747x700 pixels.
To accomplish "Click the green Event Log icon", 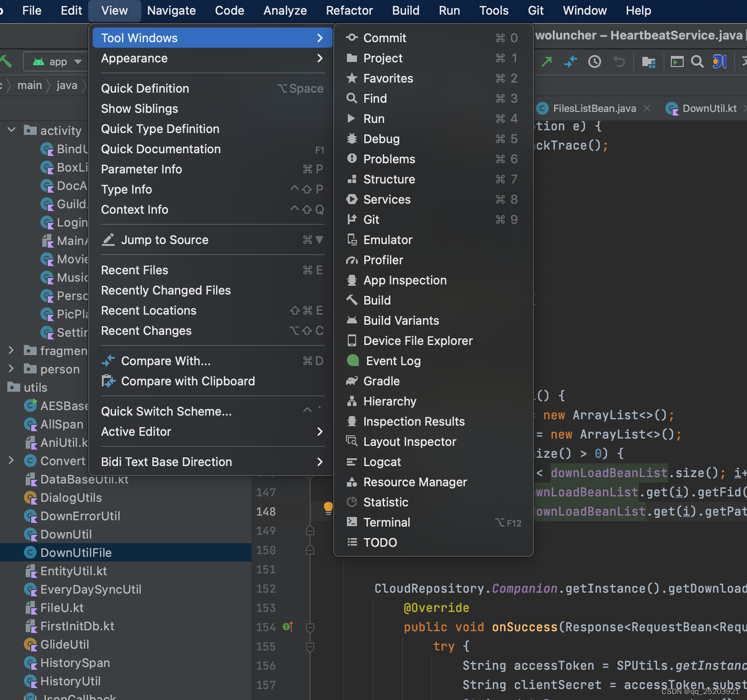I will click(353, 361).
